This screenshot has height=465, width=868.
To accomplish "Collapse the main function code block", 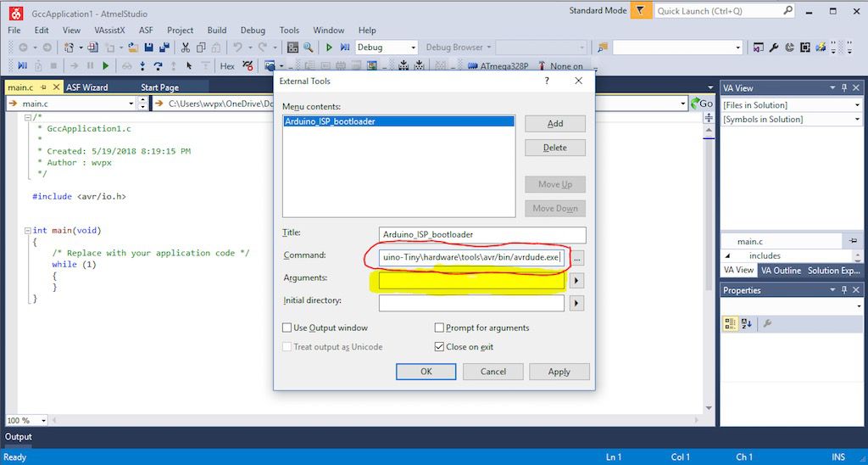I will pos(27,230).
